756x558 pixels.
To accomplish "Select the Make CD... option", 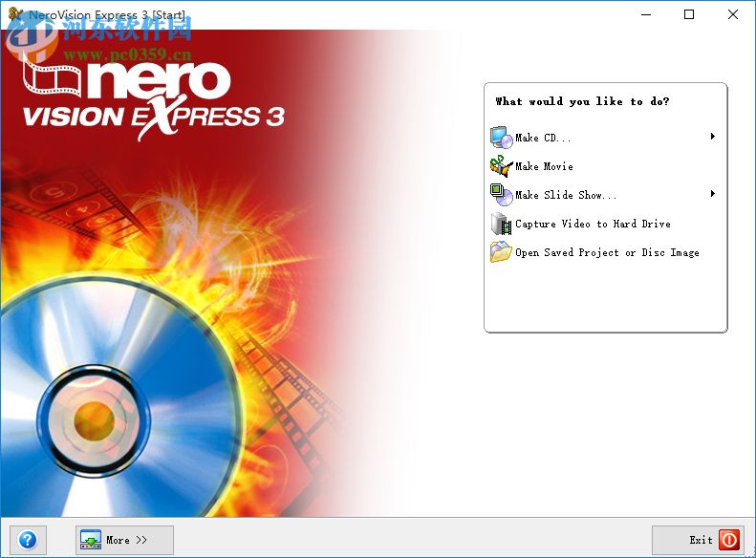I will point(543,138).
